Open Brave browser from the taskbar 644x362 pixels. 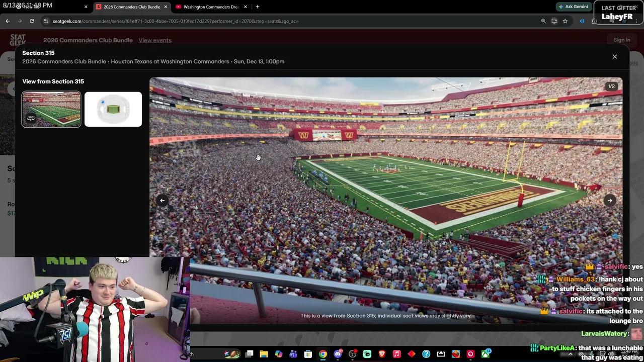pos(382,354)
